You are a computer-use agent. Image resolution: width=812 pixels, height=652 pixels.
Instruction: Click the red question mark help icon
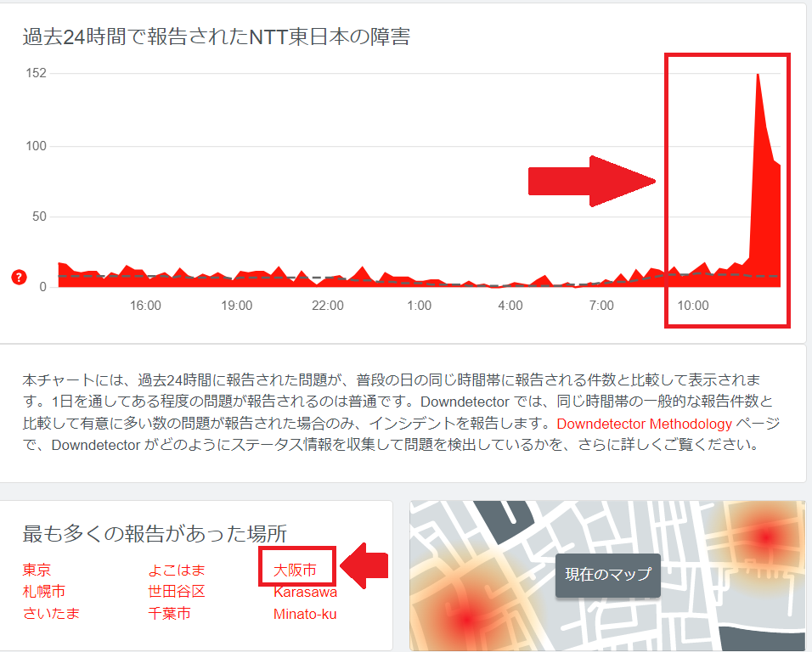pos(20,278)
